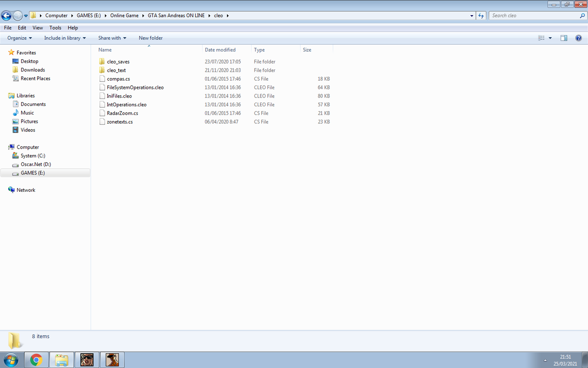
Task: Open the Oscar.Net (D:) drive
Action: [x=35, y=164]
